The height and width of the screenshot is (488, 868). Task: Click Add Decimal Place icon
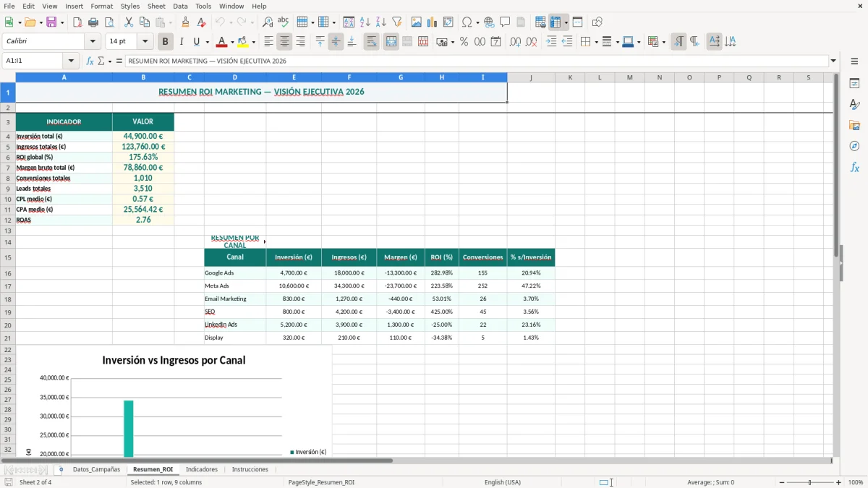(515, 42)
